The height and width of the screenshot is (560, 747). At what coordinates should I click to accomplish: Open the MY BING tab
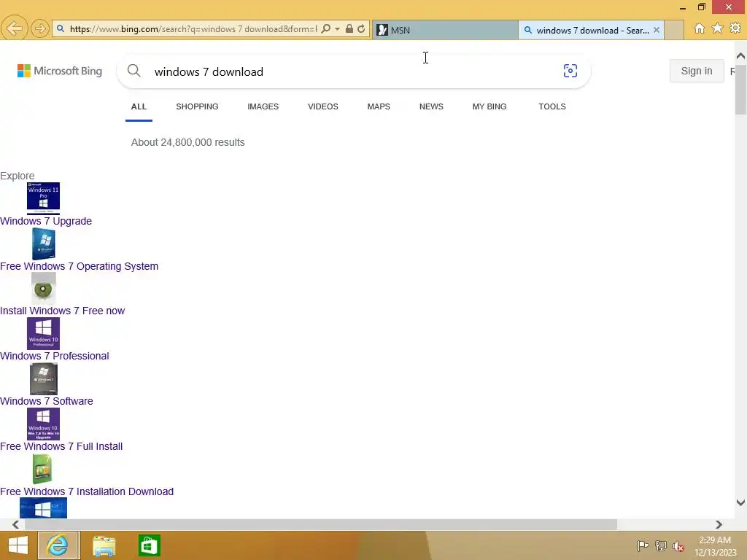coord(489,106)
